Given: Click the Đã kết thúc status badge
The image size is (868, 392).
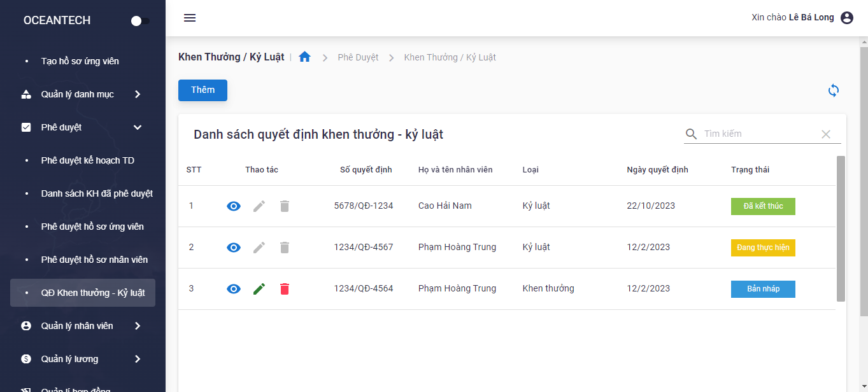Looking at the screenshot, I should pos(763,206).
